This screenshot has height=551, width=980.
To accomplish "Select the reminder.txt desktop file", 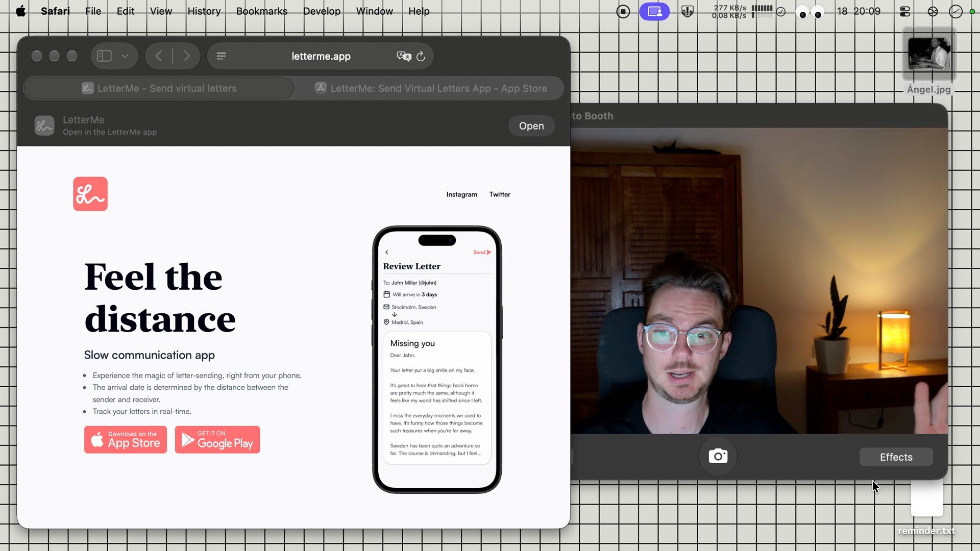I will point(926,508).
